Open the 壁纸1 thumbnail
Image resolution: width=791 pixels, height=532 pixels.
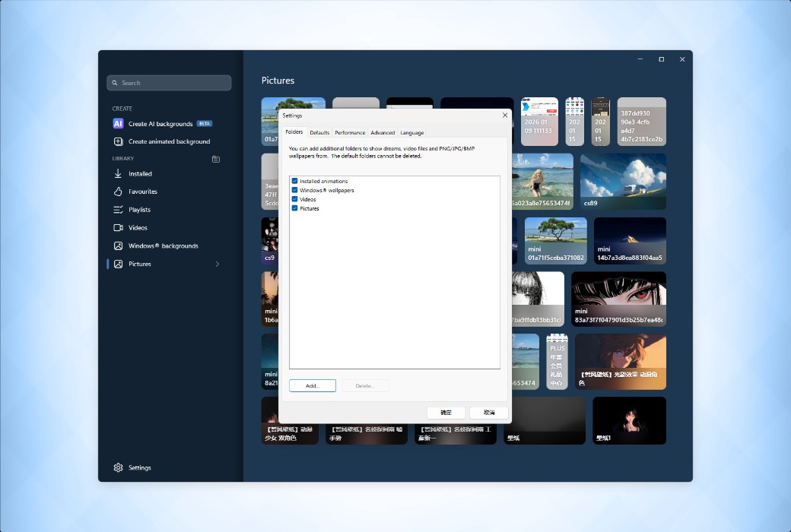(x=629, y=420)
